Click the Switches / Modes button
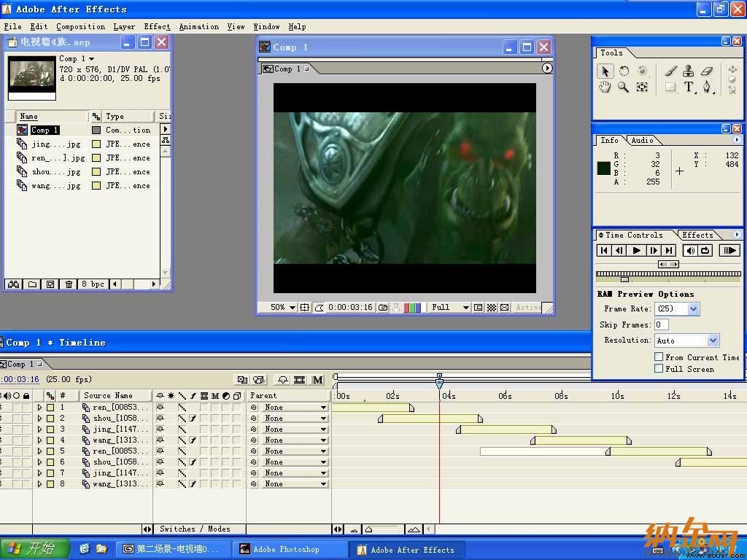The image size is (747, 560). click(195, 529)
